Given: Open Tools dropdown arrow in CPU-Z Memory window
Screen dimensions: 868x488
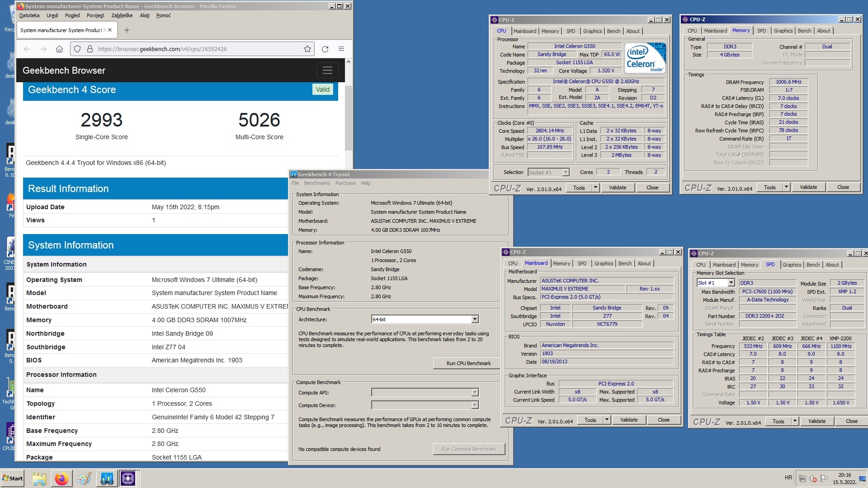Looking at the screenshot, I should pos(786,187).
